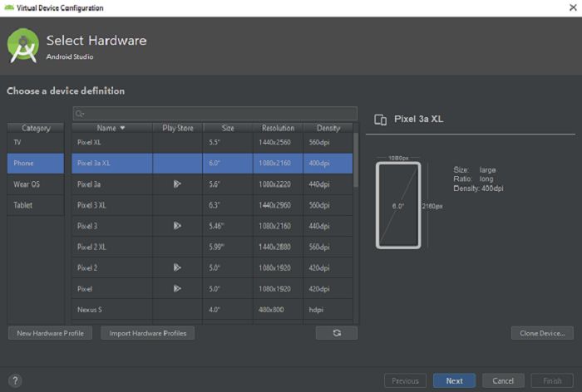
Task: Click the 6.3" size cell
Action: point(228,205)
